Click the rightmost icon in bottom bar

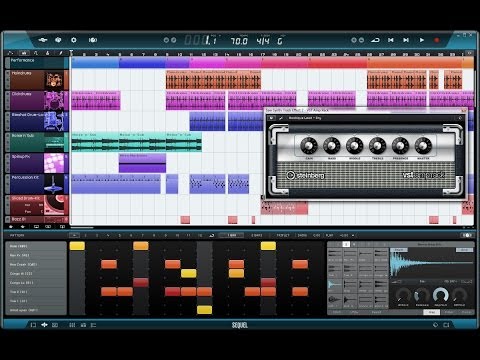447,325
